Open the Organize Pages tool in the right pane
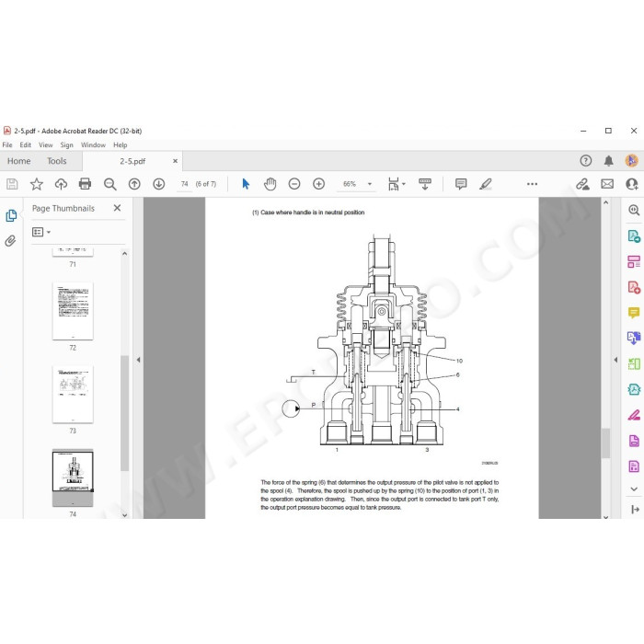The image size is (644, 644). coord(634,261)
